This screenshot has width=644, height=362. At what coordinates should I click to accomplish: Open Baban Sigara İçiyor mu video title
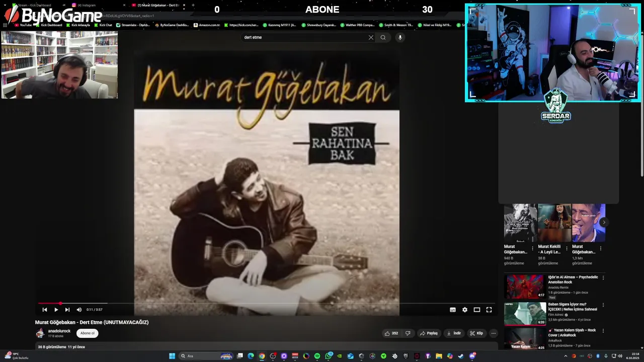point(573,307)
